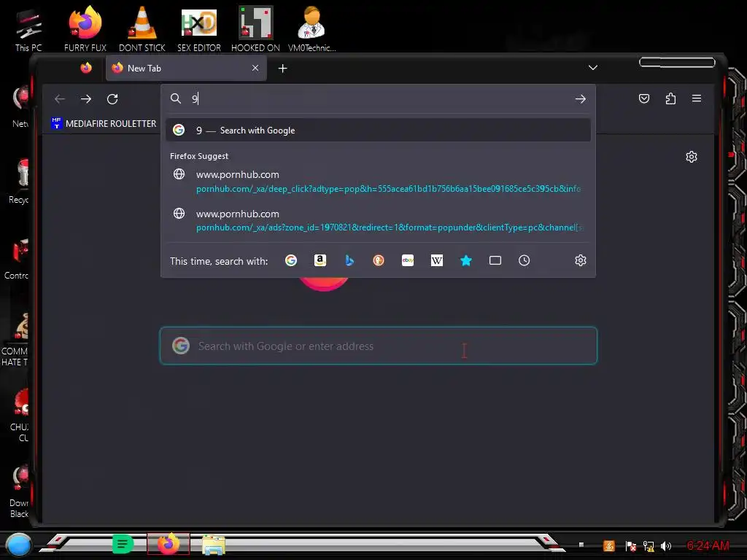747x560 pixels.
Task: Click the network tray icon
Action: pos(649,545)
